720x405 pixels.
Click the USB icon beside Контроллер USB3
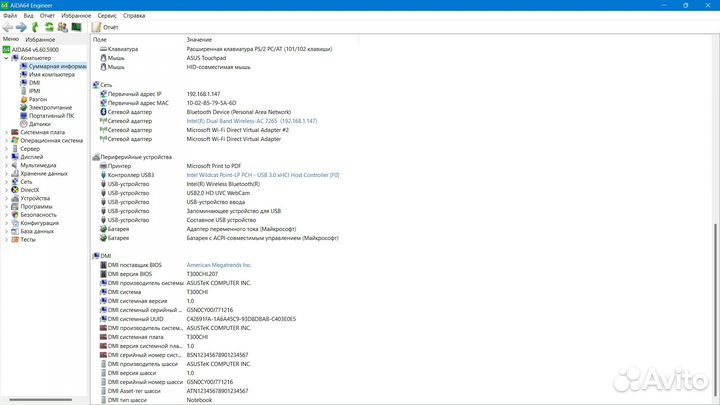coord(103,175)
